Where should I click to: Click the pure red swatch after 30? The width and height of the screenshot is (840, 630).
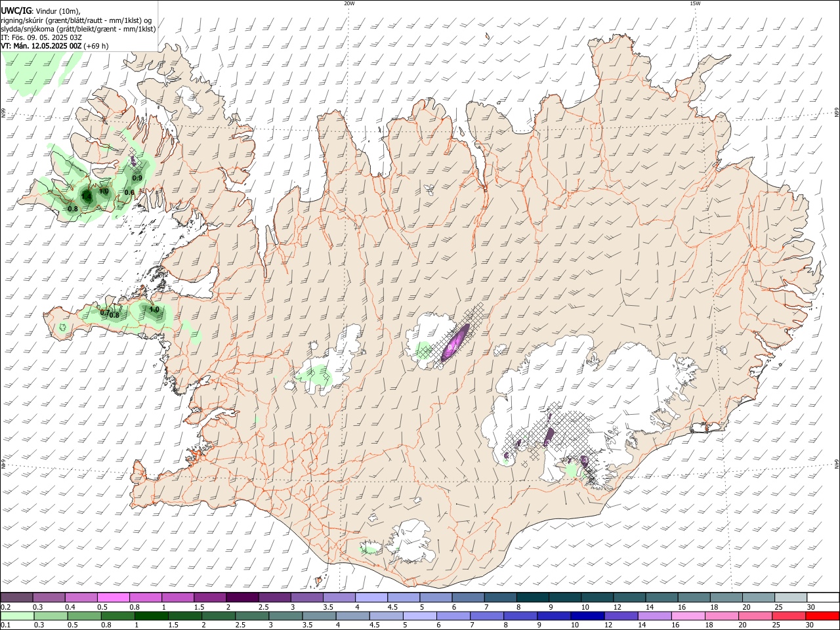point(822,616)
